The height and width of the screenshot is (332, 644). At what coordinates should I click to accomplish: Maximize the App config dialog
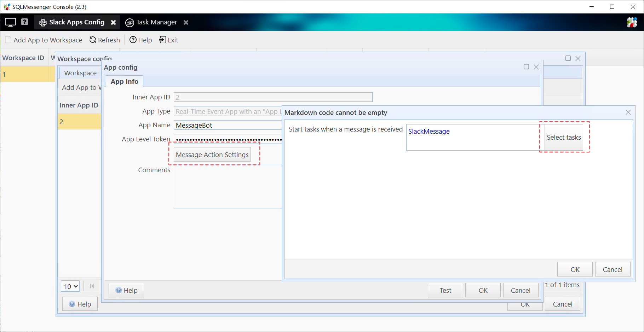pyautogui.click(x=526, y=67)
